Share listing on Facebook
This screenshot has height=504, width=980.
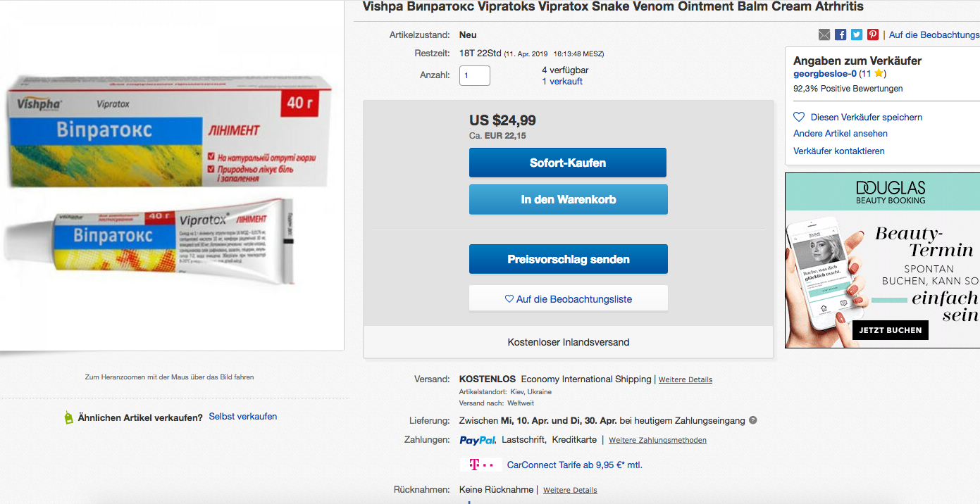click(841, 34)
